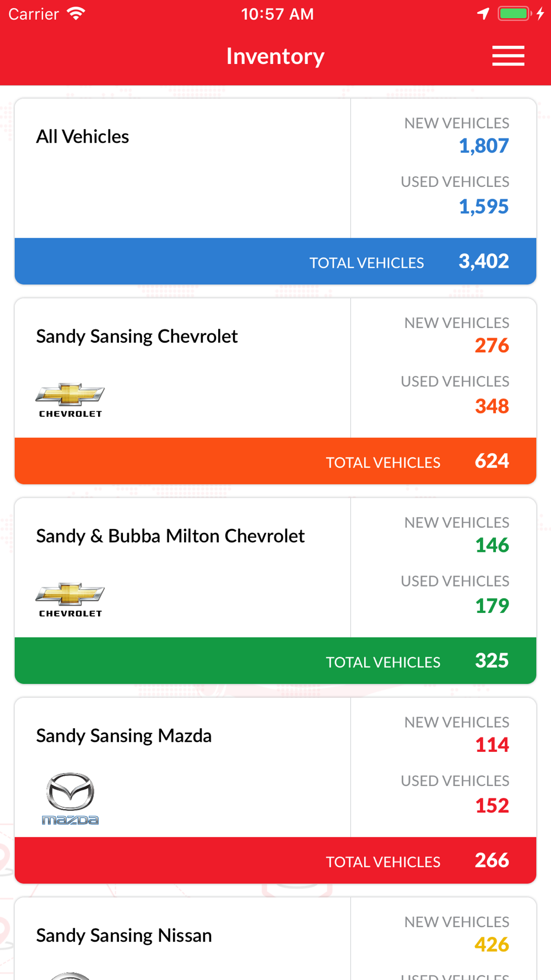View 1,807 new vehicles count

484,146
